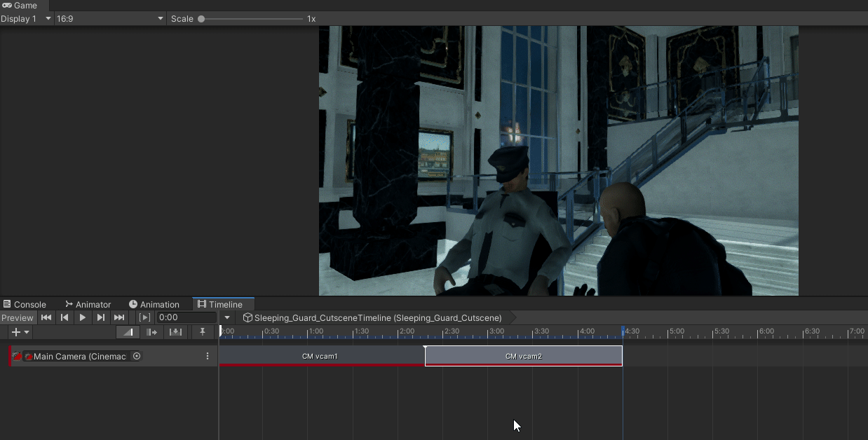Jump to the start of the timeline

pos(46,317)
